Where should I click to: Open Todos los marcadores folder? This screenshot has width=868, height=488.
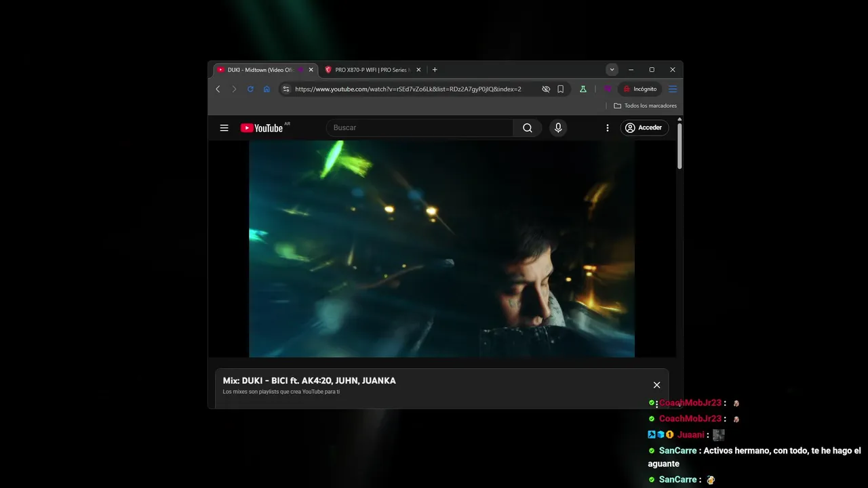tap(645, 106)
